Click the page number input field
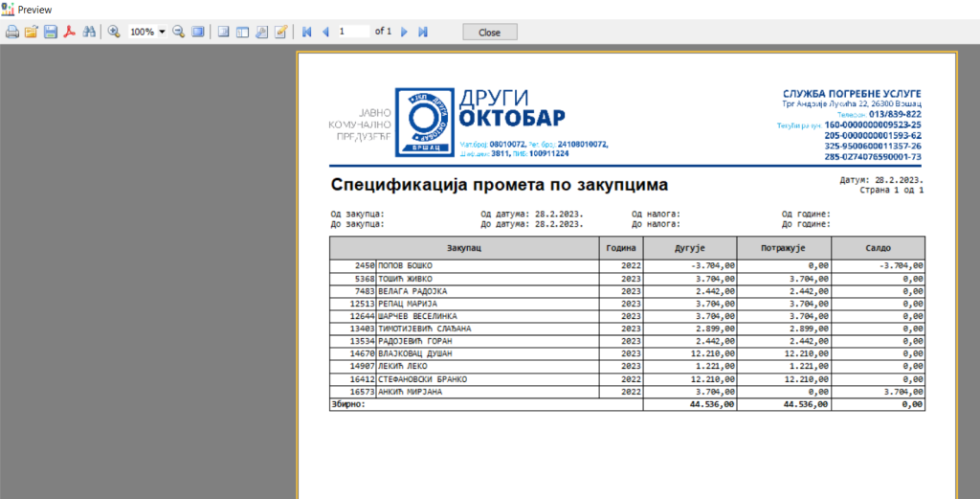980x499 pixels. [x=352, y=32]
